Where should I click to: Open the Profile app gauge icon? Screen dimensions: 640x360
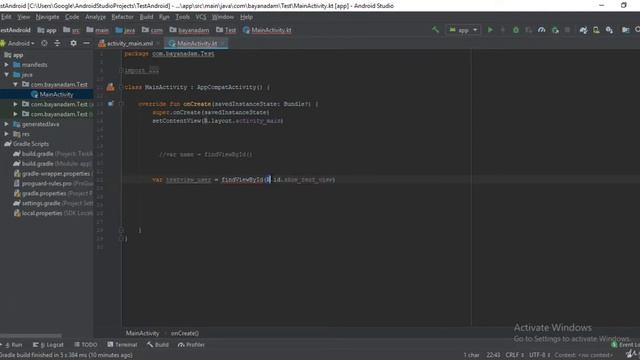click(542, 30)
